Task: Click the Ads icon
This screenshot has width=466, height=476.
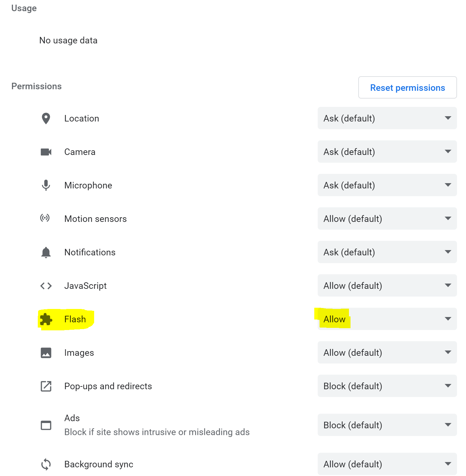Action: (x=46, y=425)
